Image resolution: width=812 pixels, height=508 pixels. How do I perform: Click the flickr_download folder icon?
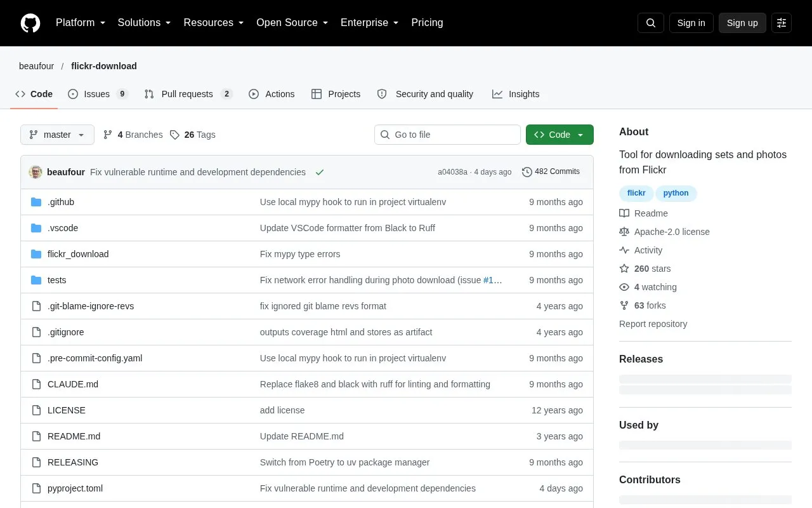click(x=36, y=254)
